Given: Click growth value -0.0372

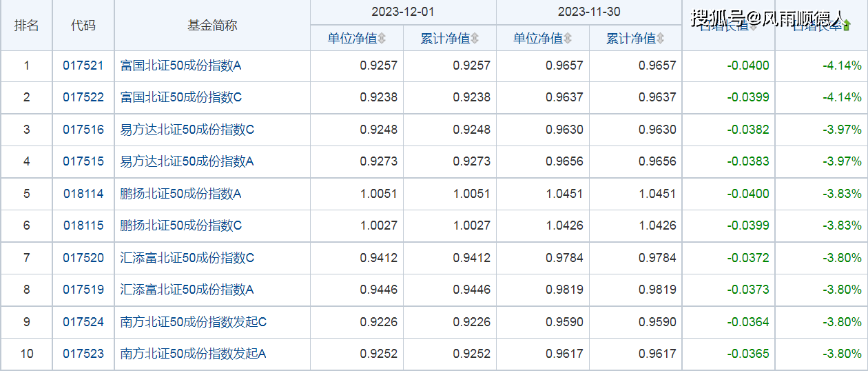Looking at the screenshot, I should tap(748, 258).
